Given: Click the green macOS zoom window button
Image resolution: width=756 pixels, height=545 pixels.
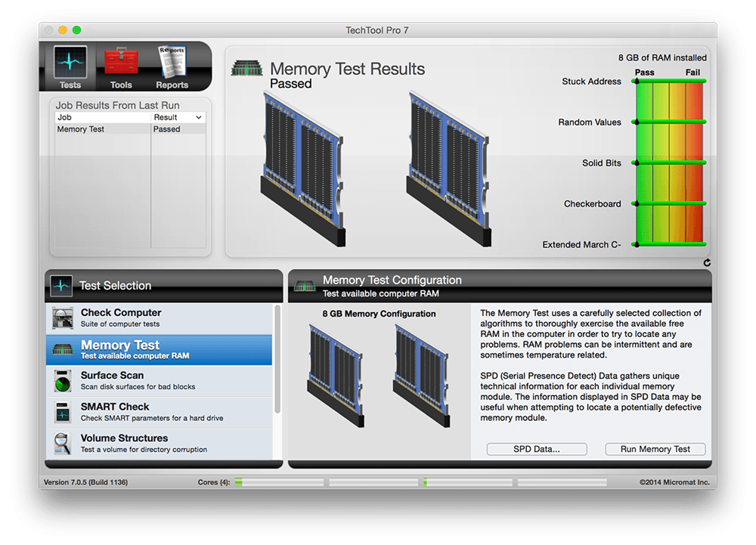Looking at the screenshot, I should 76,30.
